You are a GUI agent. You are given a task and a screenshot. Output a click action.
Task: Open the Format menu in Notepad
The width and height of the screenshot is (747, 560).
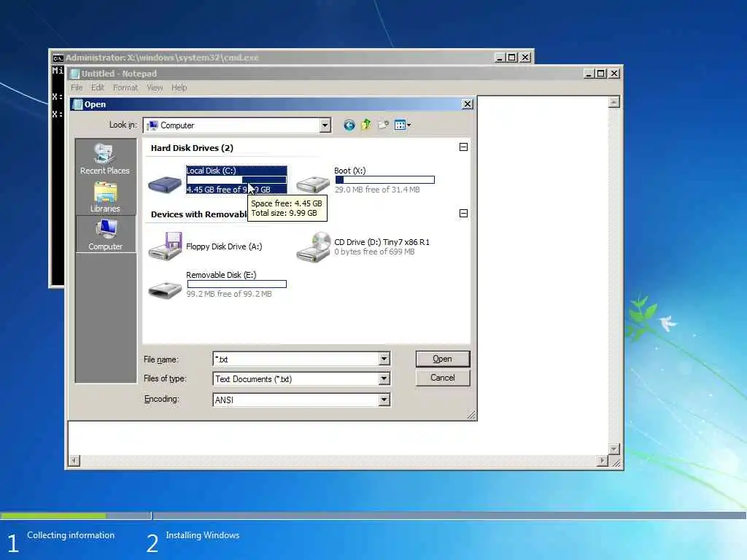(x=125, y=87)
